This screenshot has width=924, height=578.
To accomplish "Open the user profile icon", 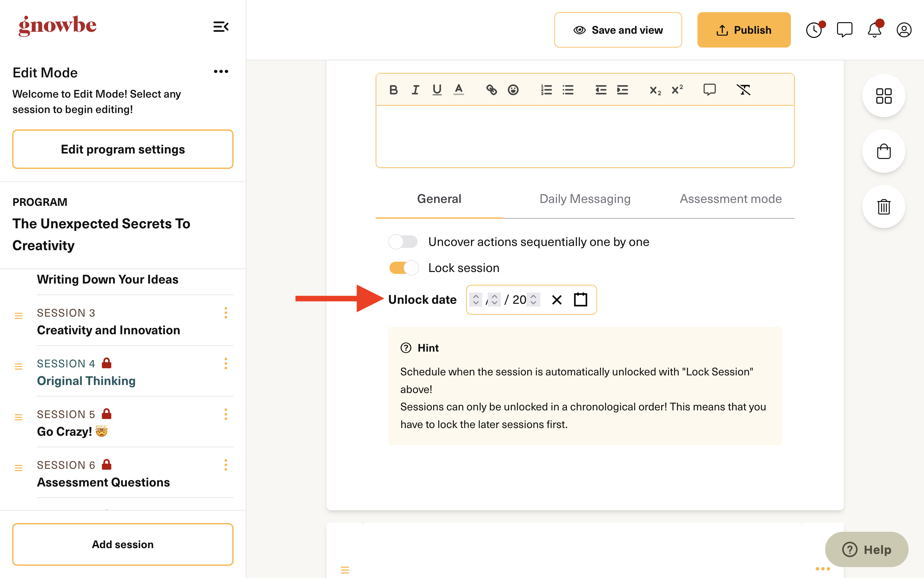I will [x=904, y=30].
